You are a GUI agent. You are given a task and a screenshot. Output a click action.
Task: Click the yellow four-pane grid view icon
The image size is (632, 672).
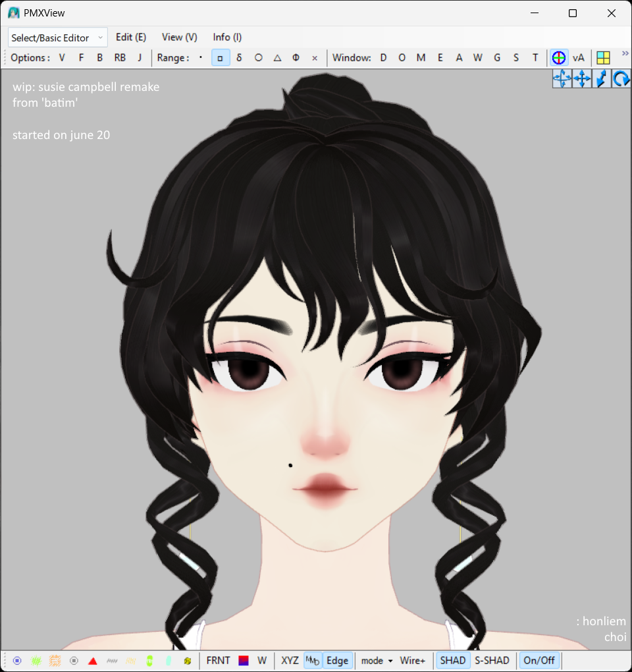click(603, 58)
